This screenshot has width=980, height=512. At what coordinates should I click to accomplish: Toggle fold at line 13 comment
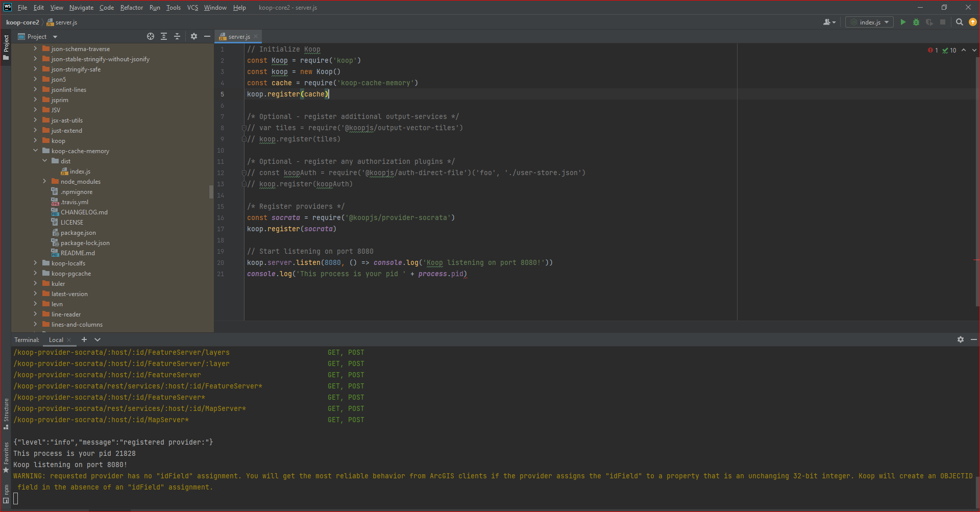pos(244,184)
